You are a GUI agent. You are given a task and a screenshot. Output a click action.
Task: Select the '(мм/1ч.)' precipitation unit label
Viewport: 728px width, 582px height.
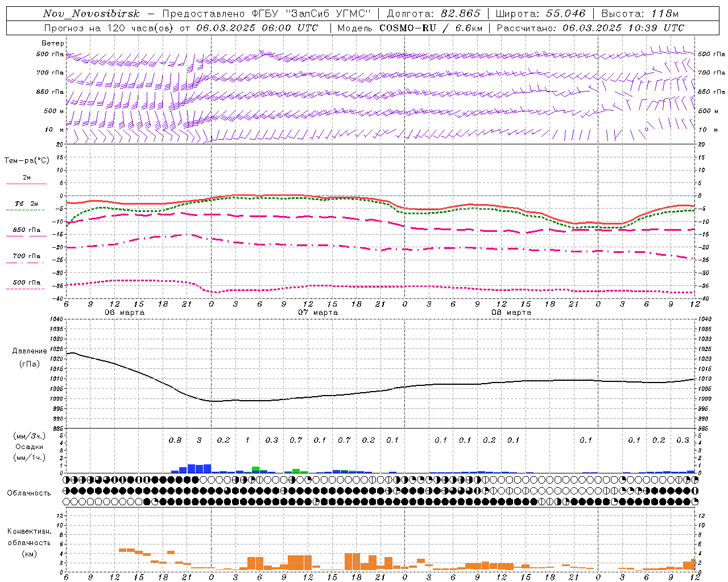(x=29, y=458)
